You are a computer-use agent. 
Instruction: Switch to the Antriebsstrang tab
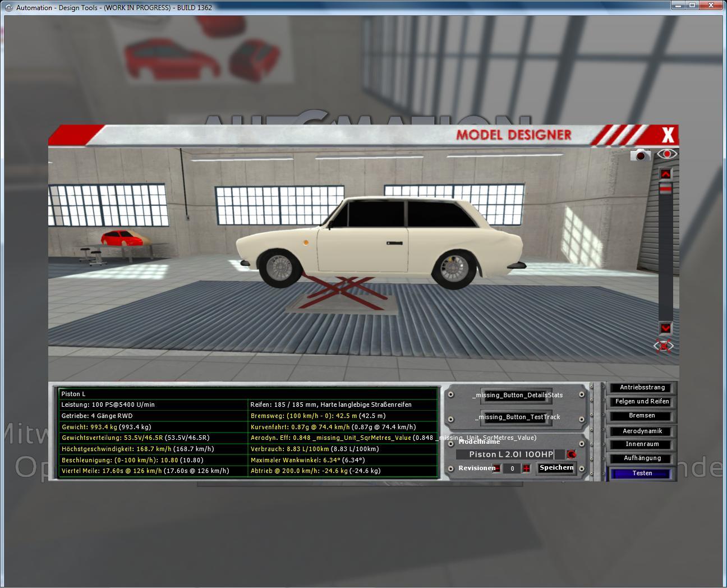pyautogui.click(x=642, y=388)
